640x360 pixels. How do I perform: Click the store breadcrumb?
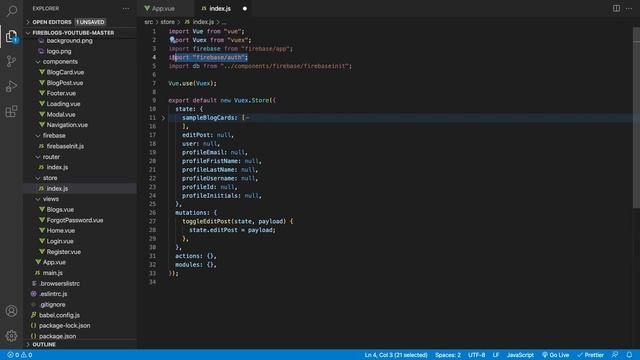(167, 22)
